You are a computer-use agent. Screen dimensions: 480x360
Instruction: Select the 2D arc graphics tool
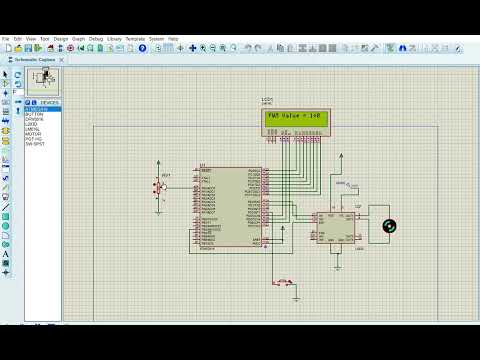[x=5, y=235]
